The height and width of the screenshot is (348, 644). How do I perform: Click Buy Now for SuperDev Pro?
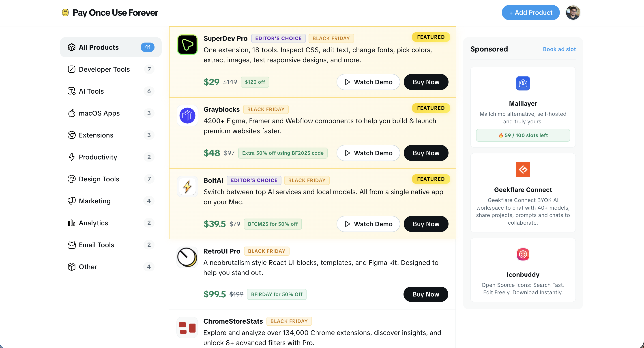pyautogui.click(x=426, y=82)
